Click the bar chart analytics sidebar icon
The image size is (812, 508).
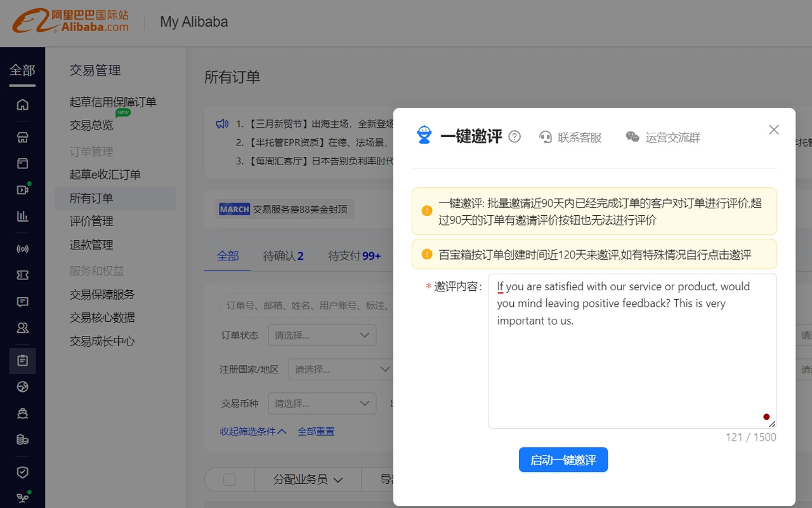pos(23,216)
